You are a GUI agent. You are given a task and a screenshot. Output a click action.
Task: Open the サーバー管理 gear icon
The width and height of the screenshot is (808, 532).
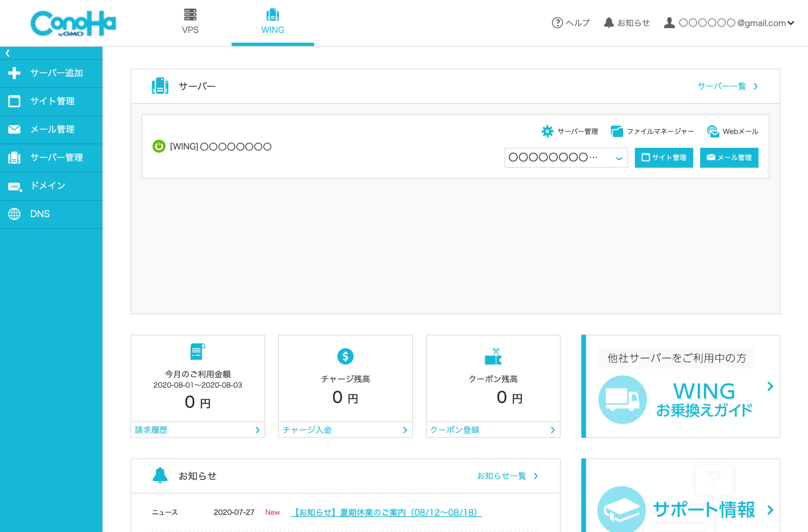(x=547, y=131)
